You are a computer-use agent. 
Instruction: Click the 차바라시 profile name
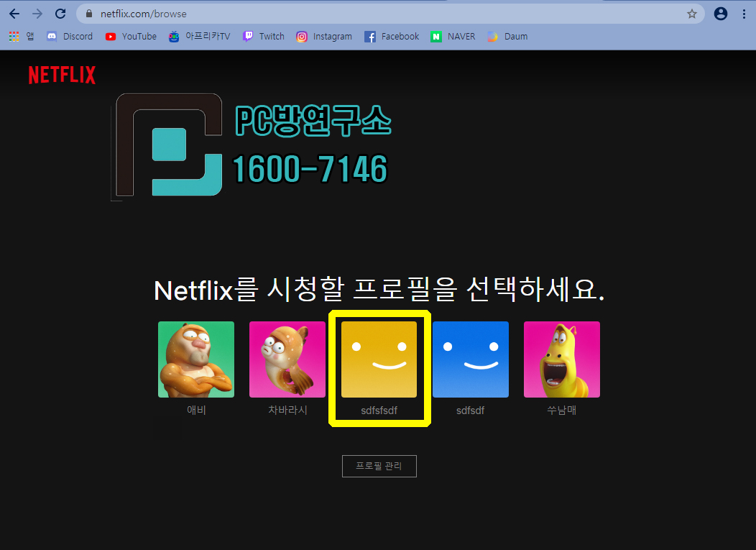pyautogui.click(x=287, y=410)
